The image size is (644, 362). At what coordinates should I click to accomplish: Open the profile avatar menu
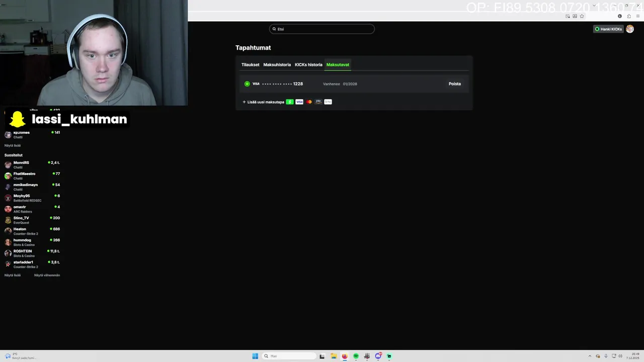point(630,29)
